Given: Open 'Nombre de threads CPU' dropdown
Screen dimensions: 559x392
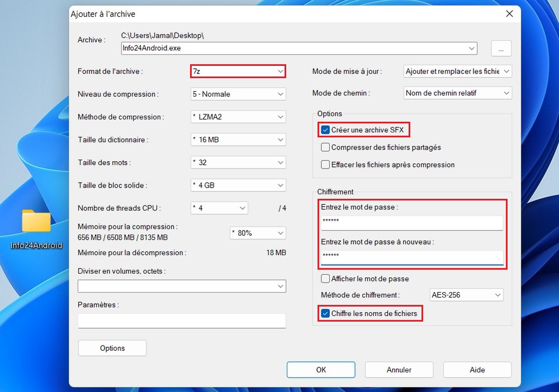Looking at the screenshot, I should [219, 208].
